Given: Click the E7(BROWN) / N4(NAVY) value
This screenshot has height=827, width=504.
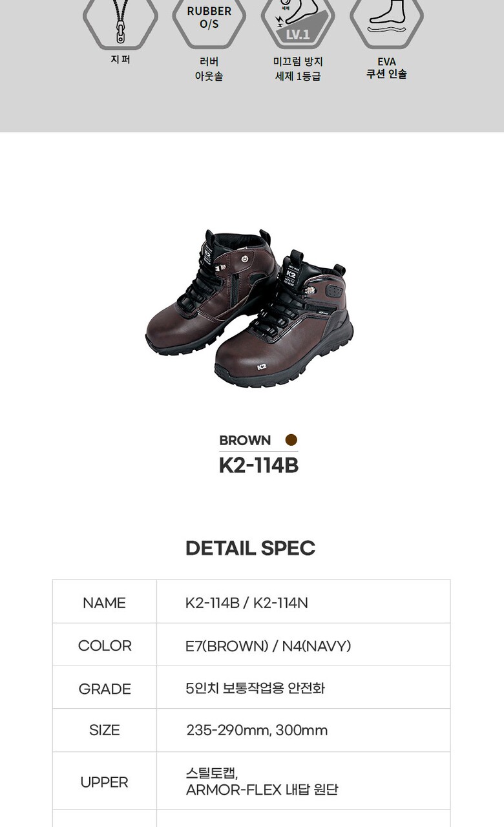Looking at the screenshot, I should (268, 645).
